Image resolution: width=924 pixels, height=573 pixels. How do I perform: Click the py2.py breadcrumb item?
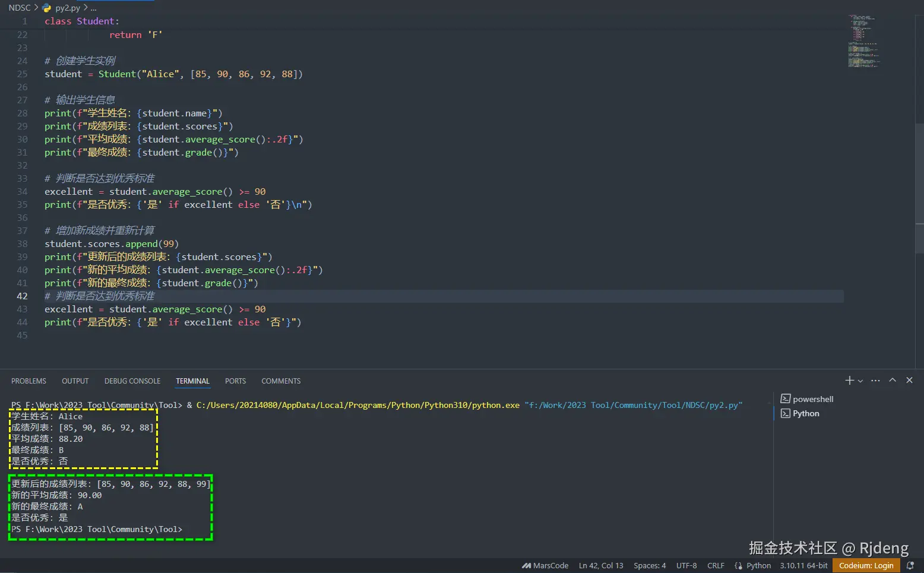click(x=68, y=8)
